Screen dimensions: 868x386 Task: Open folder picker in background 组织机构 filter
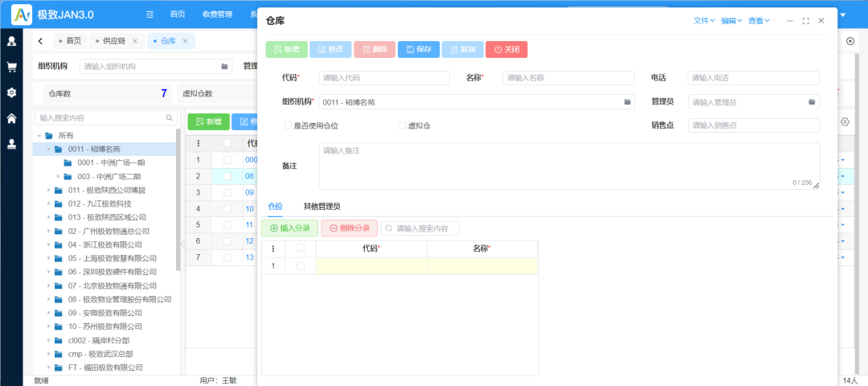[x=224, y=67]
